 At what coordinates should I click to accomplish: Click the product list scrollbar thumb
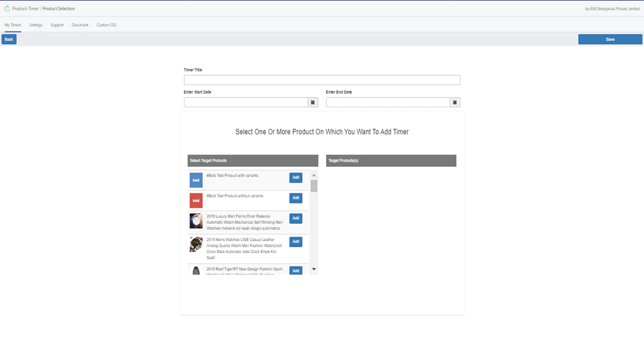tap(314, 186)
